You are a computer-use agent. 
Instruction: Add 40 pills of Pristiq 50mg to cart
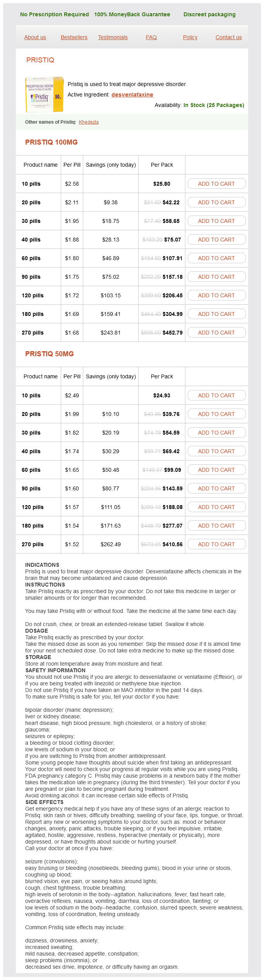pyautogui.click(x=216, y=451)
